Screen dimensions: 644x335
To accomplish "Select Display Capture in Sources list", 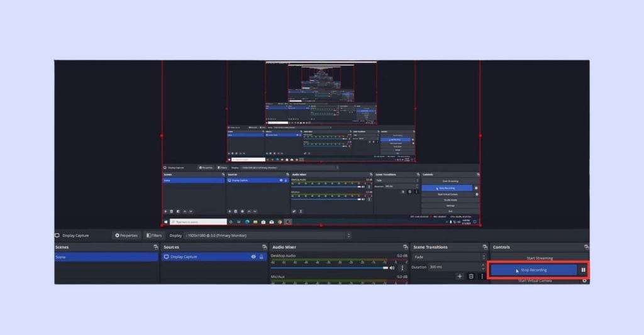I will tap(214, 257).
